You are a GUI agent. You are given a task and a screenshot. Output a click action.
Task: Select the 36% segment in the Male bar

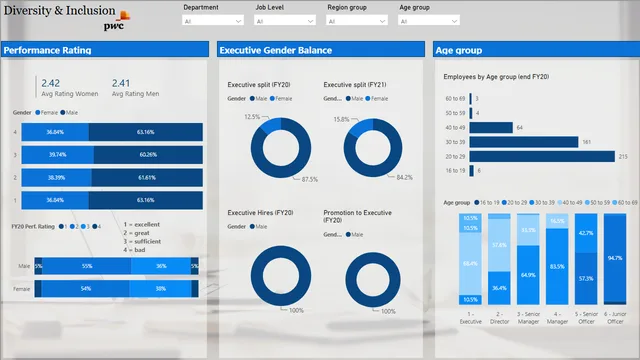pyautogui.click(x=161, y=266)
